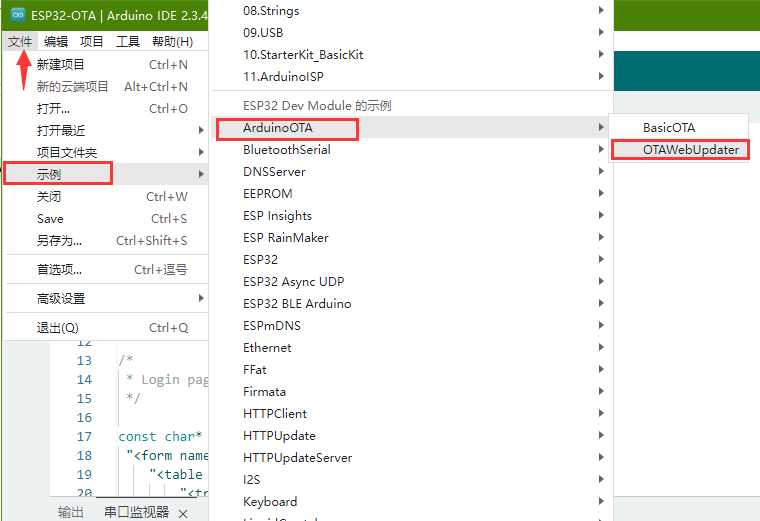The image size is (760, 521).
Task: Expand the 示例 submenu
Action: point(106,174)
